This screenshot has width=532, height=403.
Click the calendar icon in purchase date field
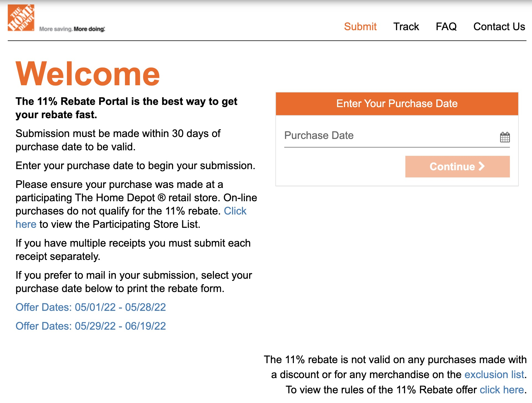click(x=505, y=136)
